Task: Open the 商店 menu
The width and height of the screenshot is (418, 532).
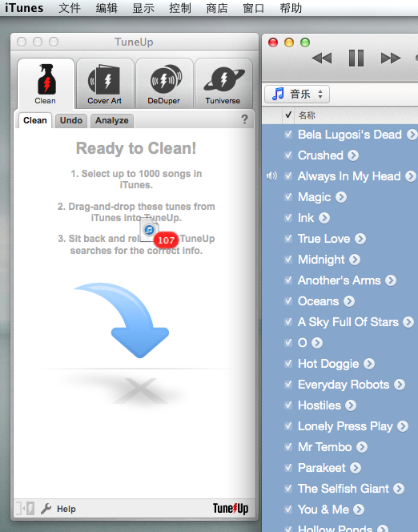Action: pos(217,8)
